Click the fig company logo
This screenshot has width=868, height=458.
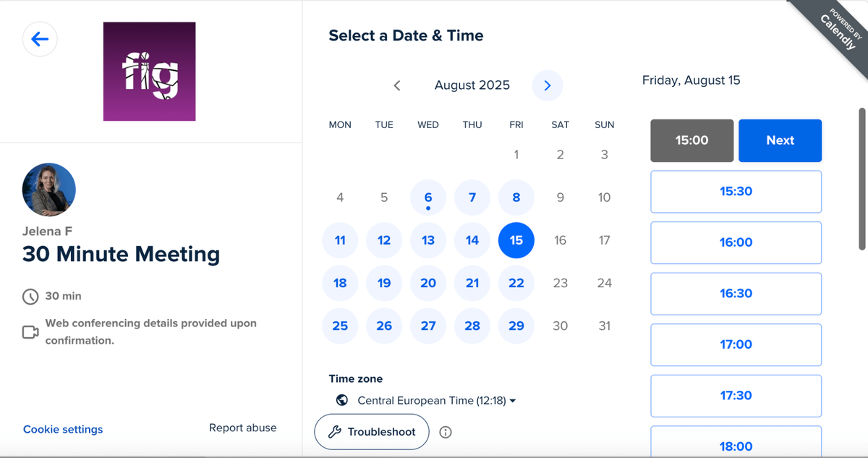(149, 71)
